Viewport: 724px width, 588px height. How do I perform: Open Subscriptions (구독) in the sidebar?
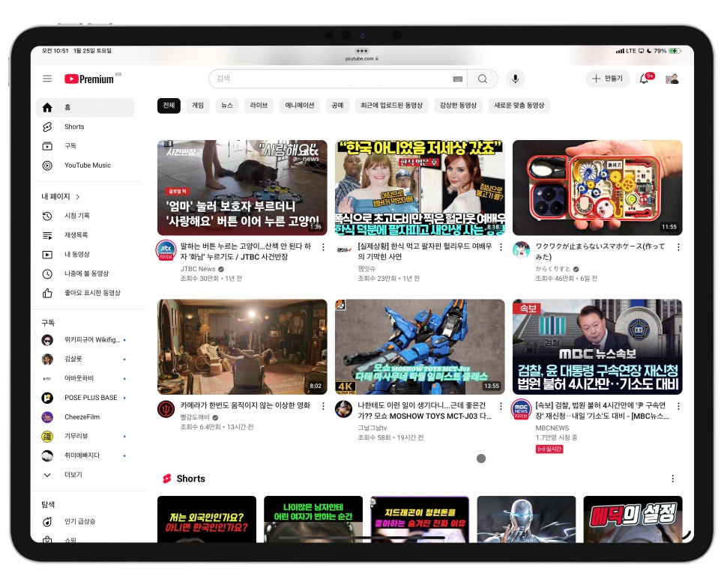85,146
